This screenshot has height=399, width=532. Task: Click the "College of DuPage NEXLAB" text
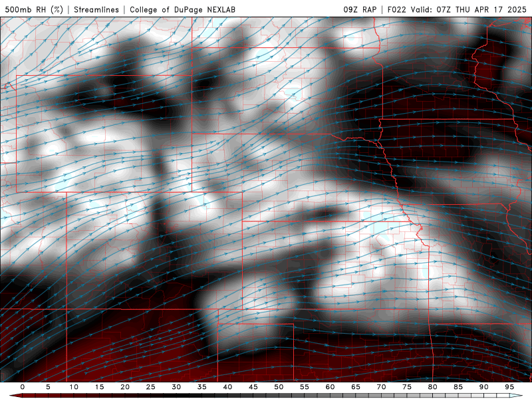tap(182, 9)
